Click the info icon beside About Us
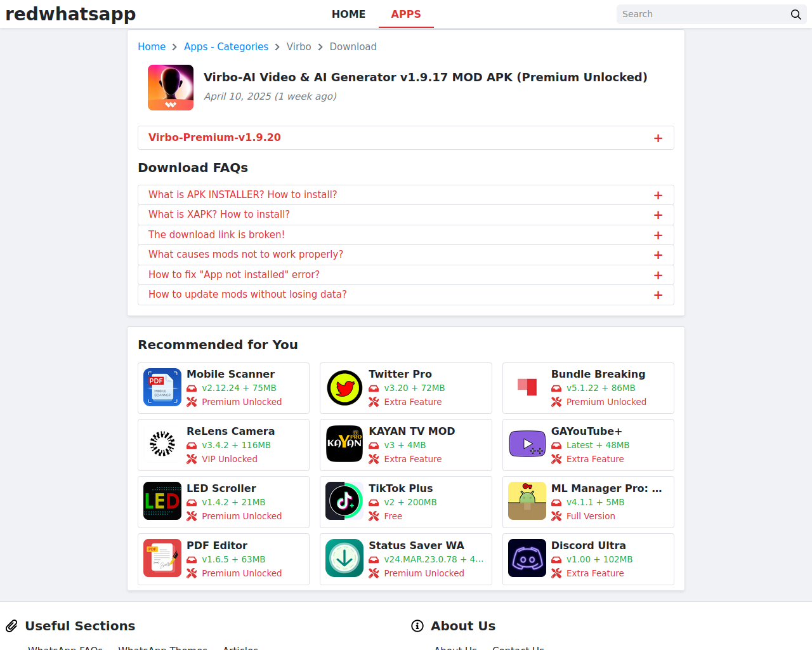The height and width of the screenshot is (650, 812). coord(417,627)
